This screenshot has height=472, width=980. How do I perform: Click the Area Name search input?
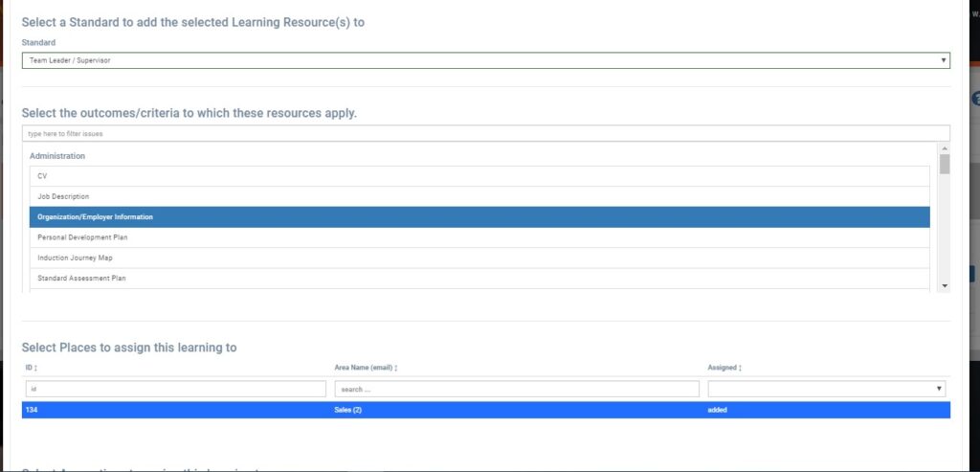click(x=517, y=389)
